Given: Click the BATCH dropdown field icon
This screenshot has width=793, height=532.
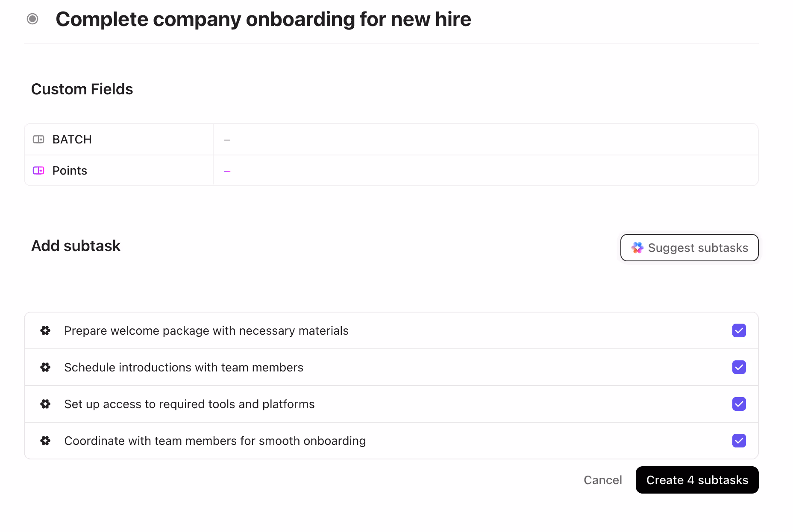Looking at the screenshot, I should pos(38,139).
